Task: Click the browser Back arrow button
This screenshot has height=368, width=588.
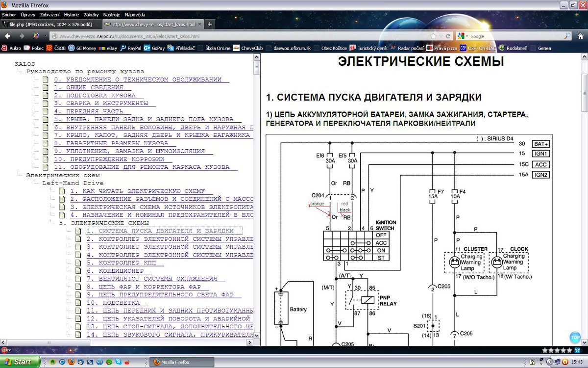Action: click(7, 36)
